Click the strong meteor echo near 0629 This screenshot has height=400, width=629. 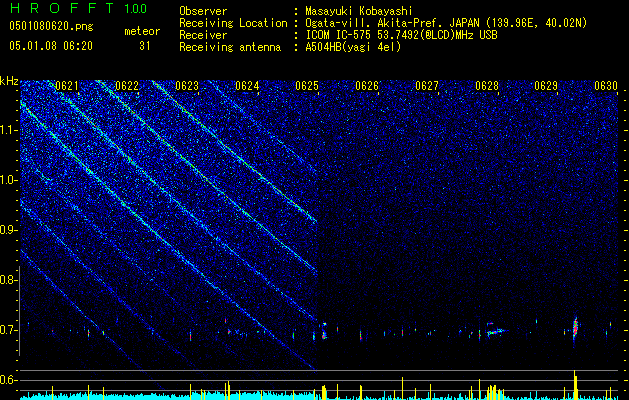[576, 329]
